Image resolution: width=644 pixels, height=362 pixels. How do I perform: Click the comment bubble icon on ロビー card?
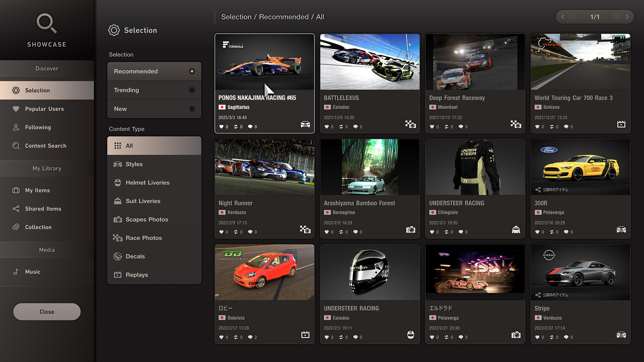(x=250, y=337)
